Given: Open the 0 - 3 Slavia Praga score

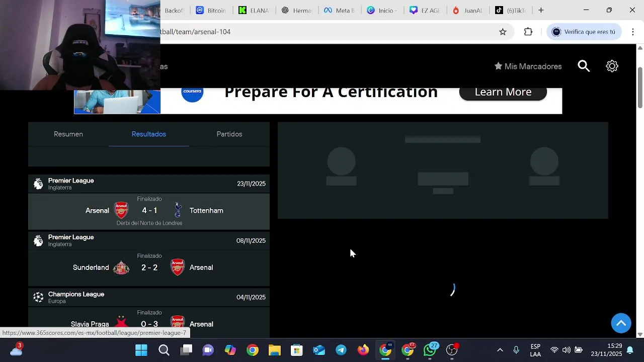Looking at the screenshot, I should 149,324.
